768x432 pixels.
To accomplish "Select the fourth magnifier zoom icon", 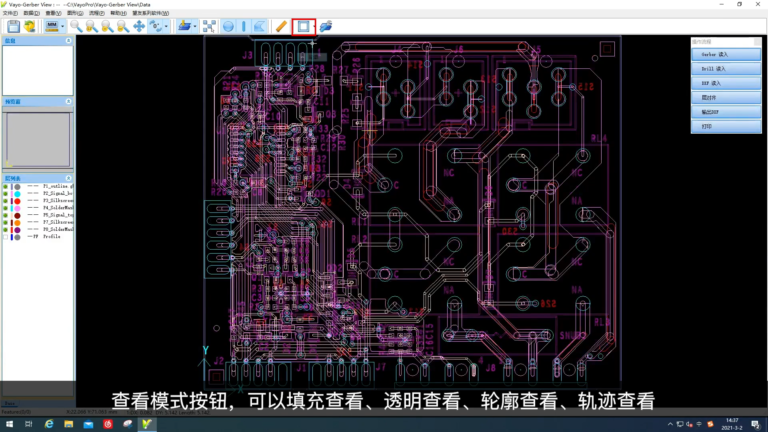I will (x=123, y=26).
